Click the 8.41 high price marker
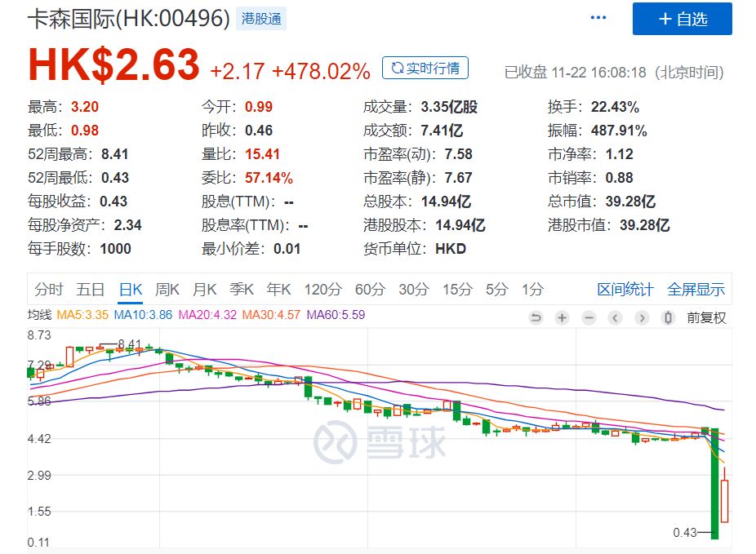 (129, 344)
